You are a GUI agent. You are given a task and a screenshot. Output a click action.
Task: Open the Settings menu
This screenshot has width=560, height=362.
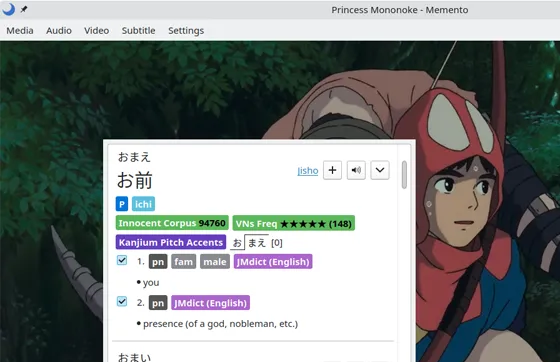point(186,31)
